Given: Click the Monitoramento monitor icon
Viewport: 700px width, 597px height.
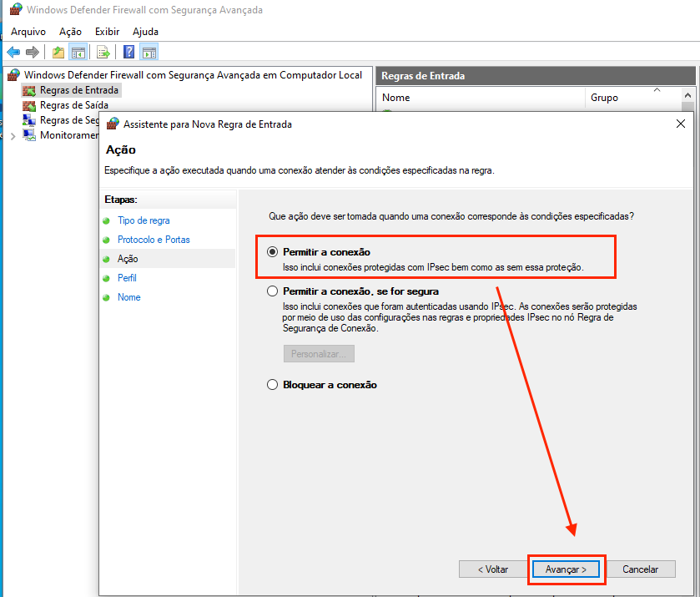Looking at the screenshot, I should 29,135.
